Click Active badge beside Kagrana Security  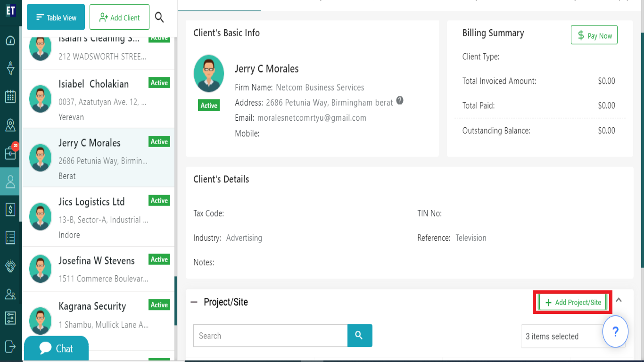point(159,305)
